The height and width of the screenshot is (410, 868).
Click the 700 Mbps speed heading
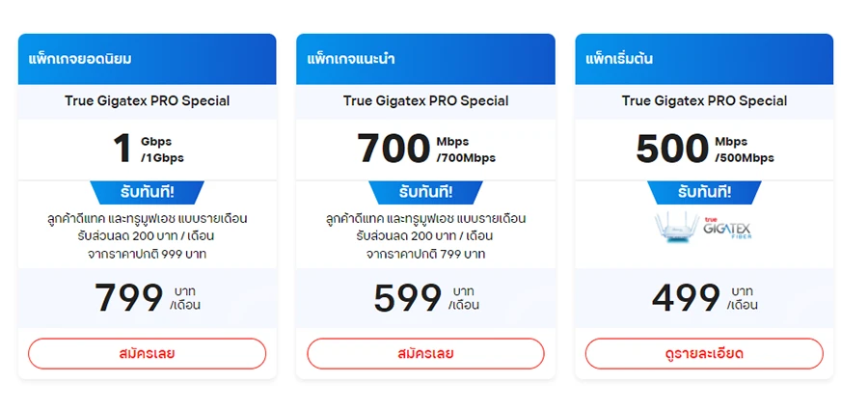425,149
